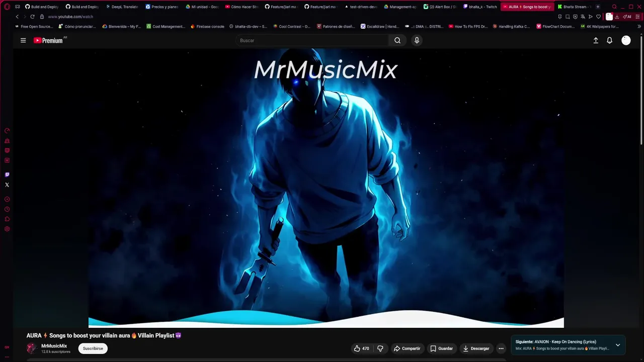
Task: Open browser downloads icon in toolbar
Action: click(x=617, y=17)
